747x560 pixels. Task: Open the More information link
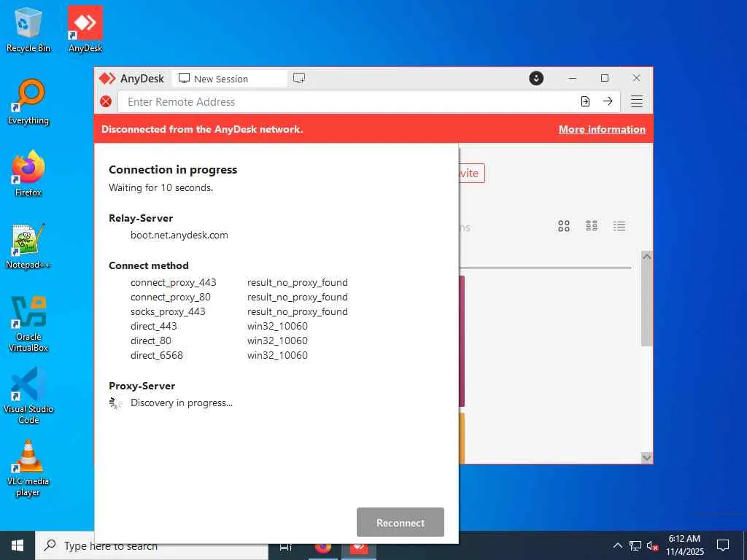602,129
